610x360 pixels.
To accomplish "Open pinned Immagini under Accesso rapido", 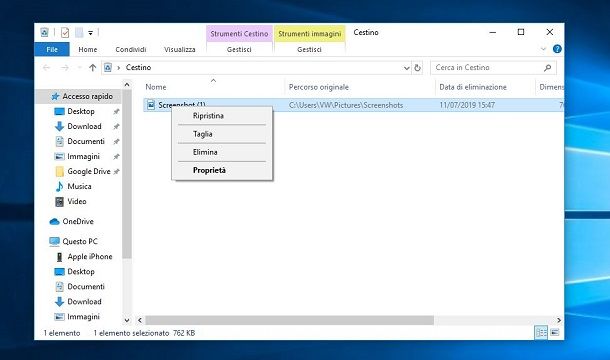I will pyautogui.click(x=83, y=156).
